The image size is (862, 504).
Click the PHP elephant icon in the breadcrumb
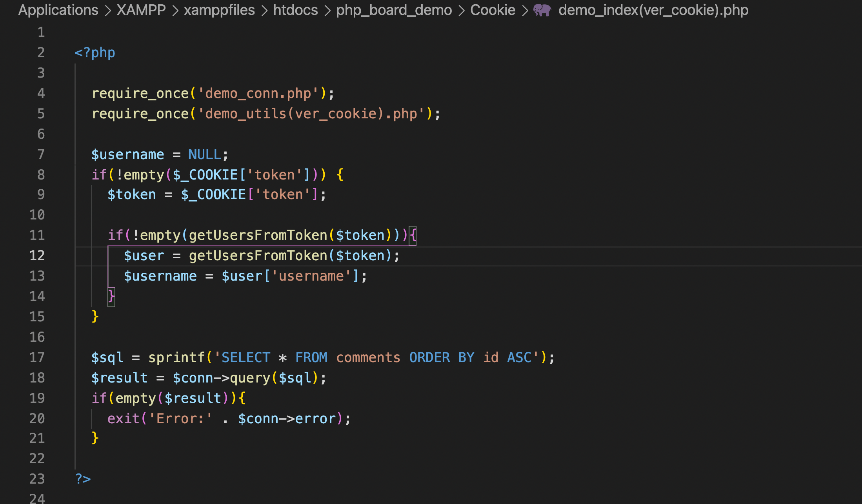543,10
